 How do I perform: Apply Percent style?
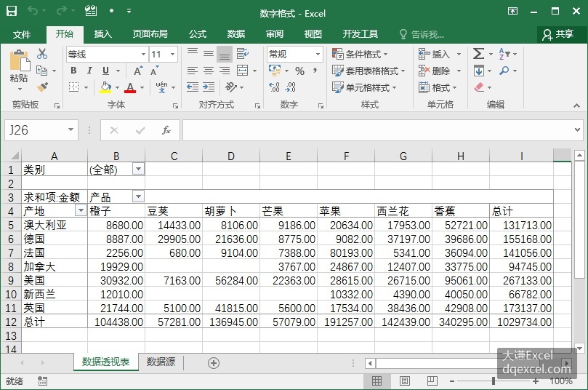coord(299,71)
